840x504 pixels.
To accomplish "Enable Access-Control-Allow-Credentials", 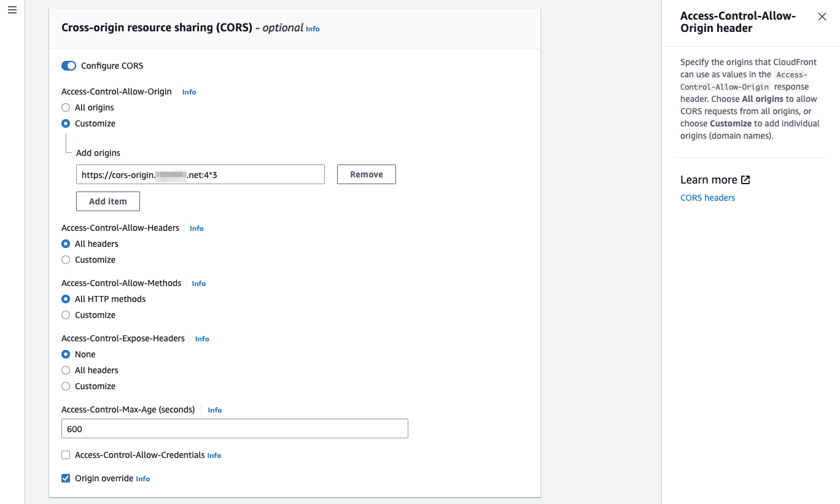I will pos(66,455).
